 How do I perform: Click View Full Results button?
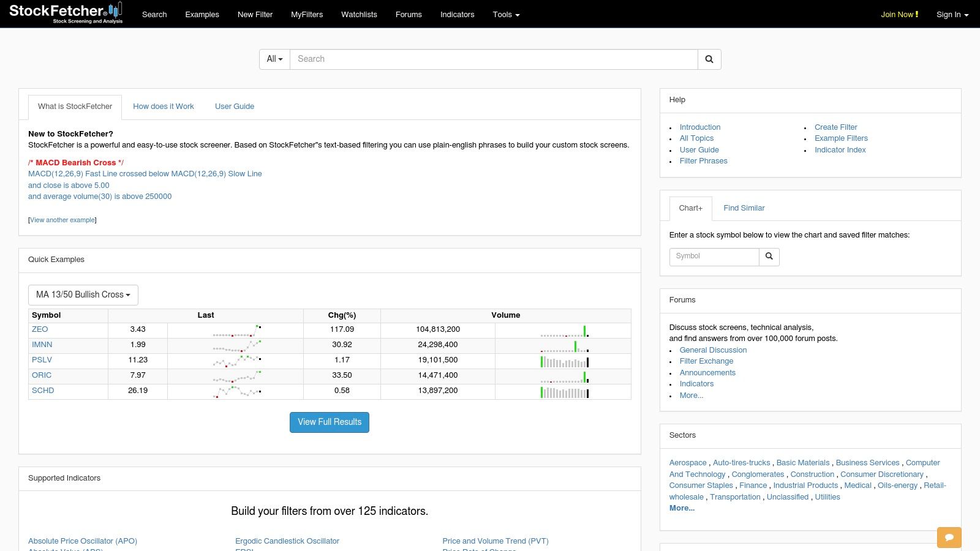(x=330, y=422)
